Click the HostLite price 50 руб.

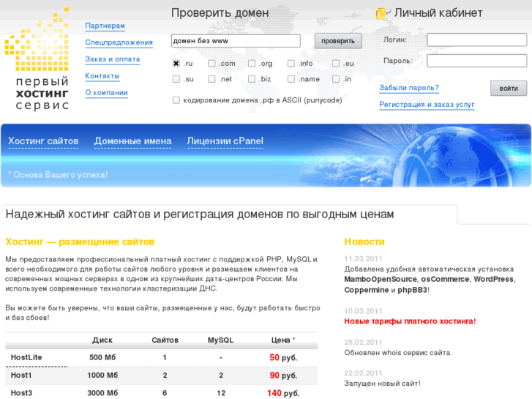pos(283,357)
